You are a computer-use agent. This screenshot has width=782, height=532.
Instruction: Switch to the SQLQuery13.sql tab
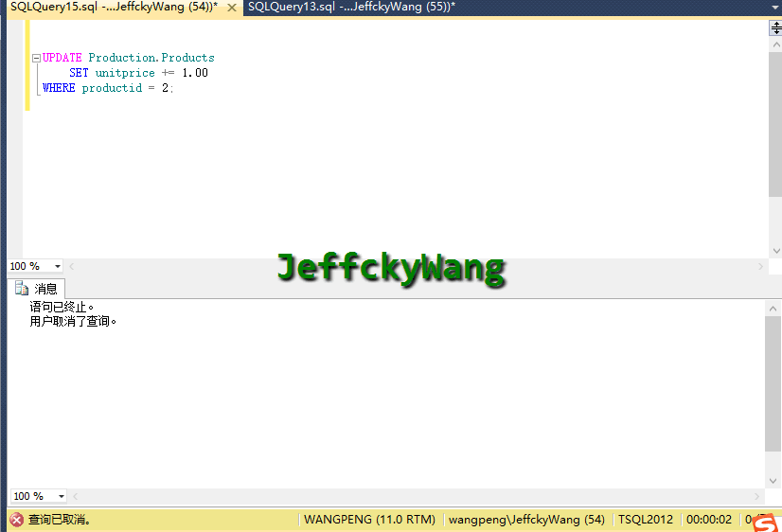[351, 8]
